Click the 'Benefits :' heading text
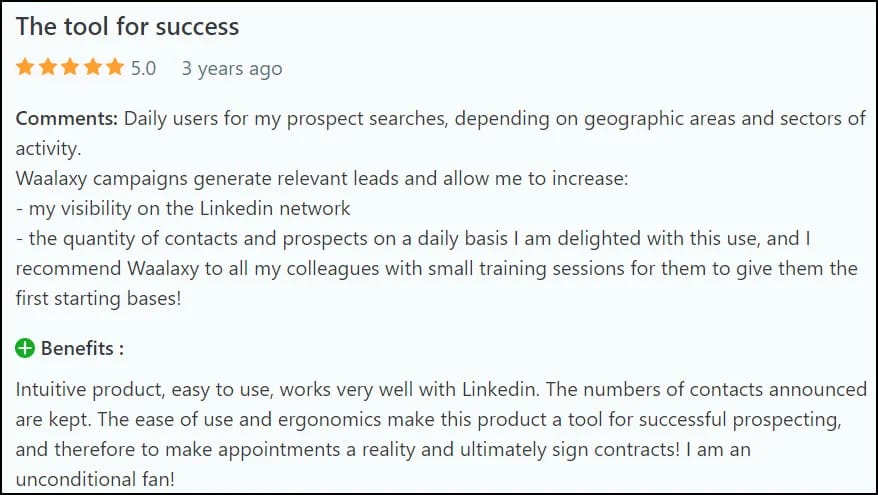The image size is (878, 495). click(82, 348)
